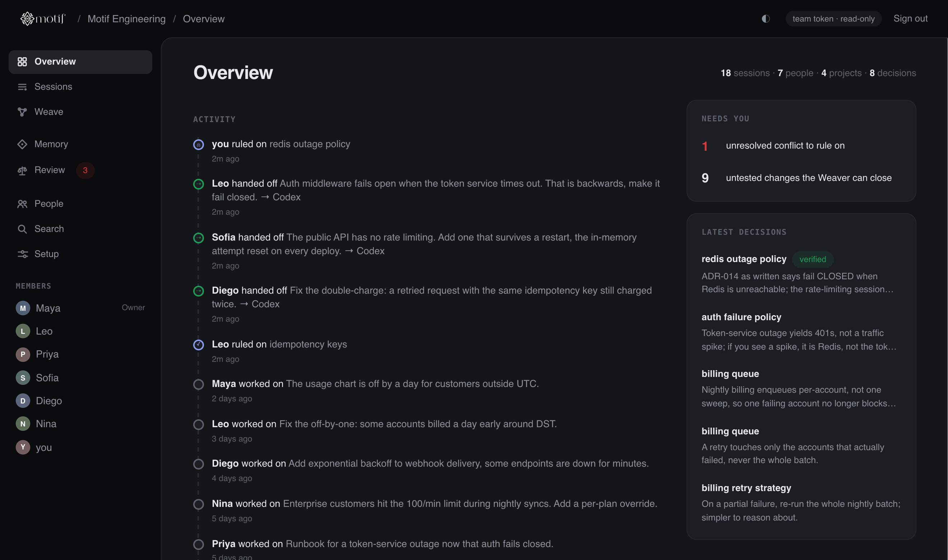Click the ruling marker beside redis outage policy
948x560 pixels.
(x=199, y=145)
